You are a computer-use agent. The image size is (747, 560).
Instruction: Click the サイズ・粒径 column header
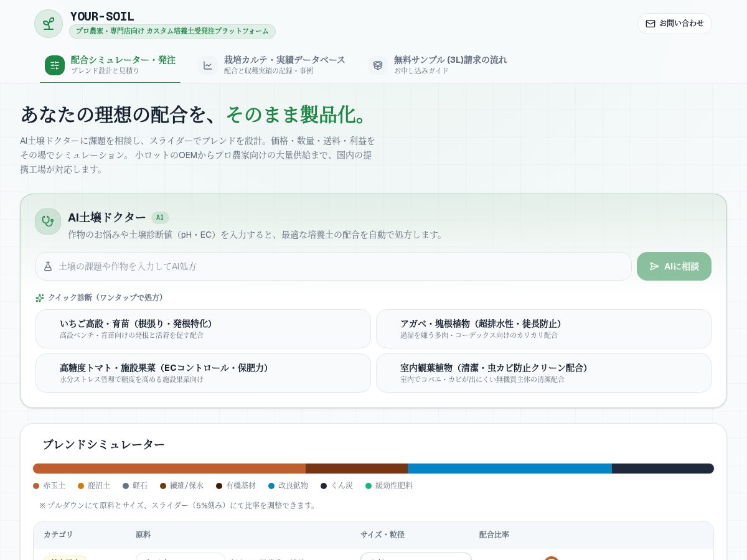(x=382, y=534)
